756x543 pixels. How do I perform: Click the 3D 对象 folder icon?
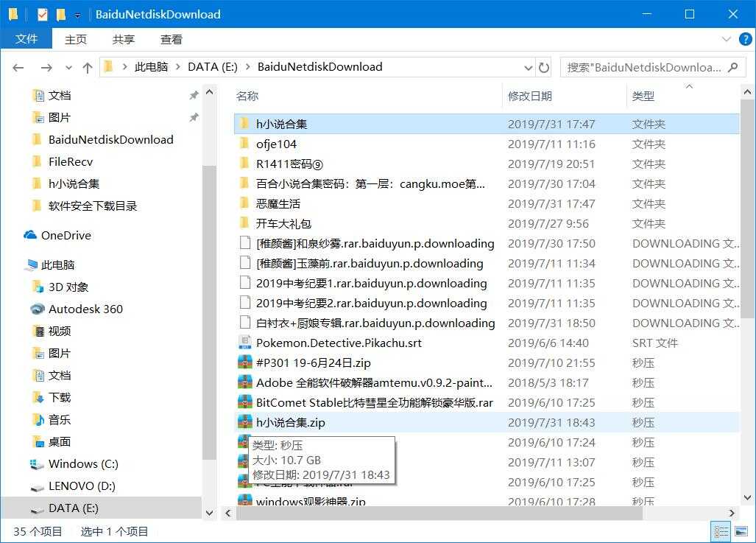38,287
